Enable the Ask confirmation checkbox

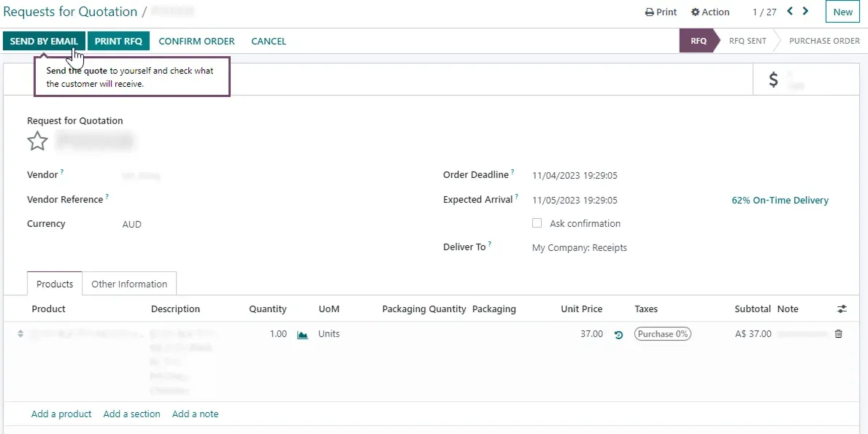(537, 223)
